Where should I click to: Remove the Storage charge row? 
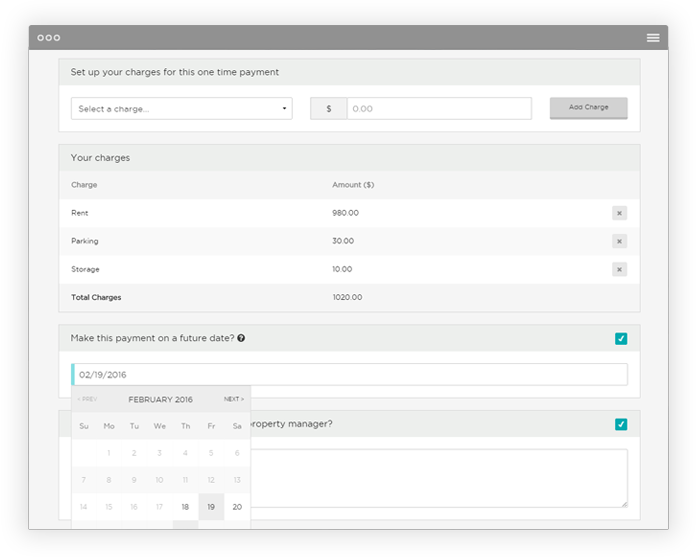click(619, 269)
